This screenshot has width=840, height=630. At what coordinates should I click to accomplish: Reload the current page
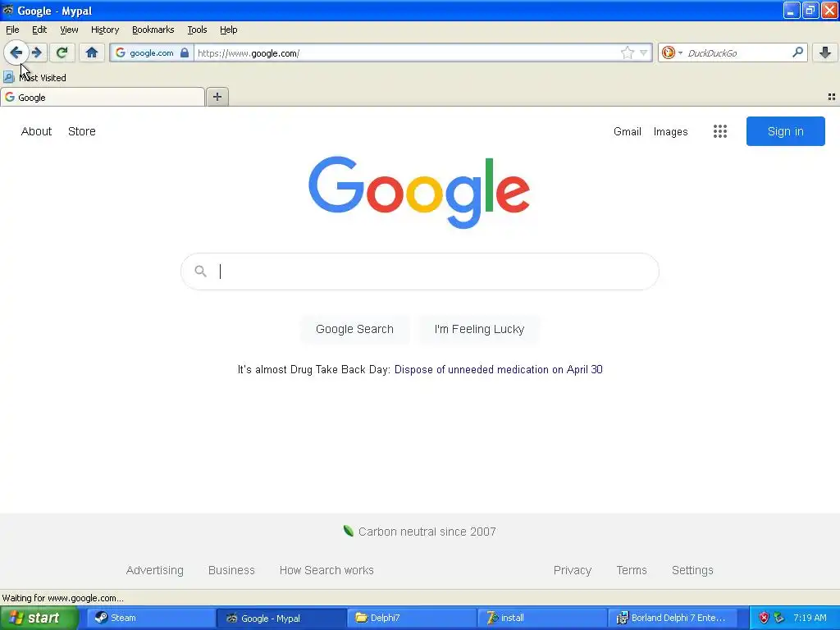(62, 52)
